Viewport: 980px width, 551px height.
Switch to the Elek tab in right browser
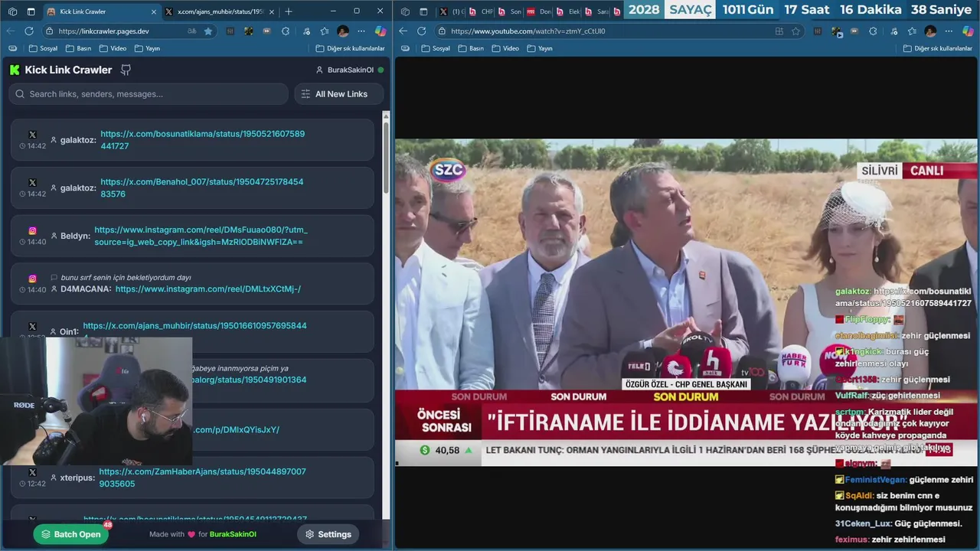(x=567, y=11)
